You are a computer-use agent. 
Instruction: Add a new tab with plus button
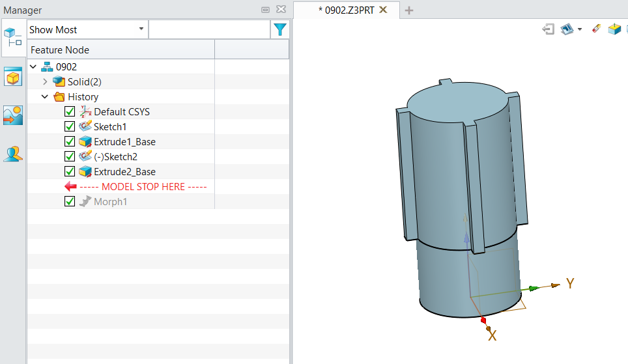[x=409, y=10]
